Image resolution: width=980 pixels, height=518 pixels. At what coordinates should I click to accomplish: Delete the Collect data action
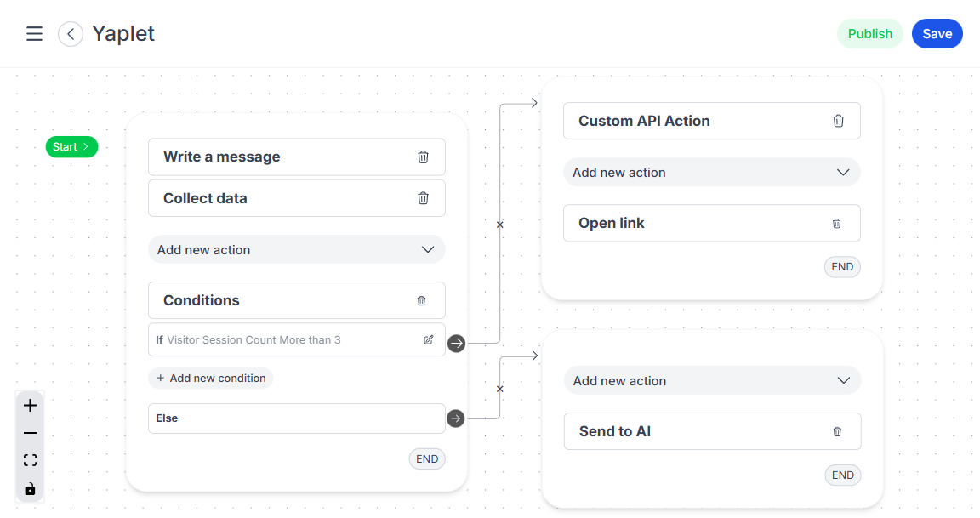click(x=423, y=198)
